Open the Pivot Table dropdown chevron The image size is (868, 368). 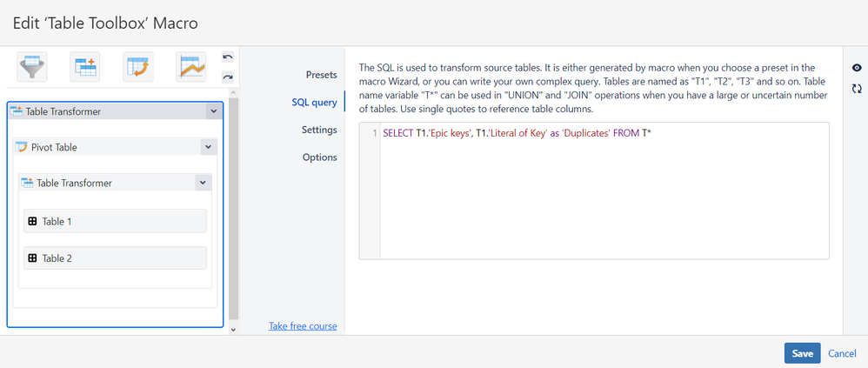(x=207, y=147)
